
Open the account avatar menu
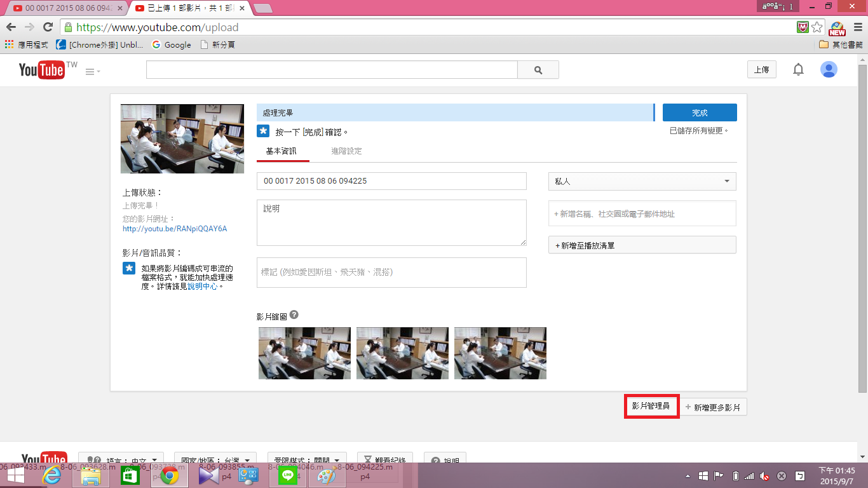click(x=829, y=70)
